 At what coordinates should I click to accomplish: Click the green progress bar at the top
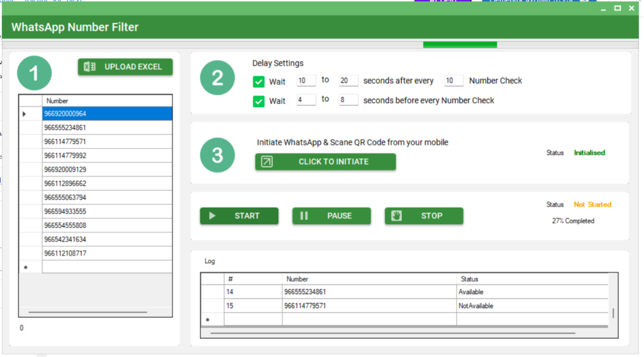pyautogui.click(x=460, y=45)
